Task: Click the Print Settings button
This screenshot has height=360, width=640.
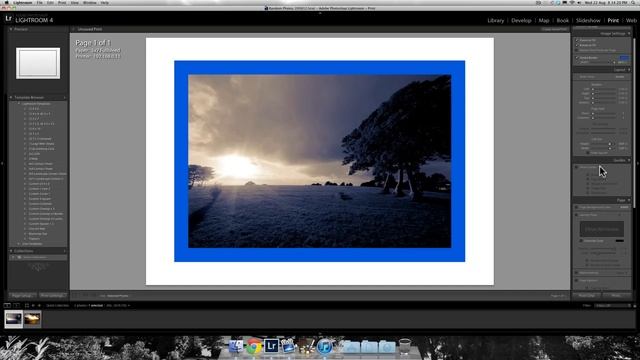Action: (53, 296)
